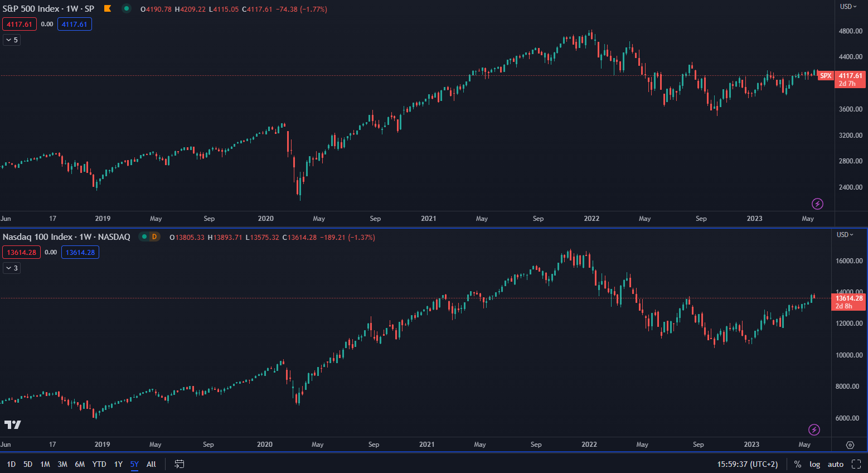This screenshot has width=868, height=473.
Task: Open the go-to-date calendar icon
Action: tap(179, 464)
